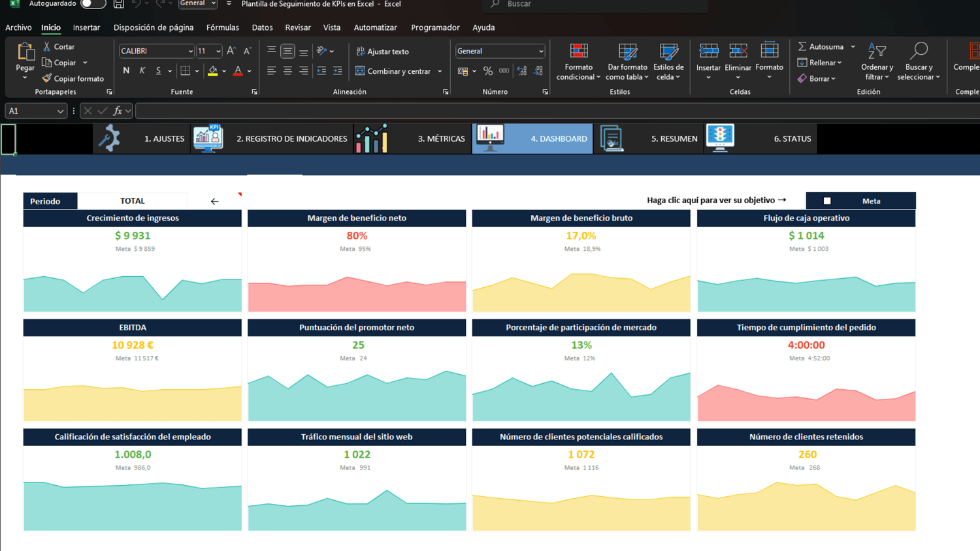Image resolution: width=980 pixels, height=551 pixels.
Task: Check the Meta checkbox
Action: click(827, 201)
